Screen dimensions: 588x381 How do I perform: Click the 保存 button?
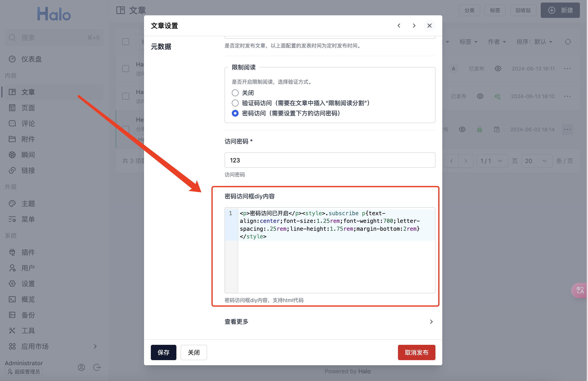pos(164,352)
